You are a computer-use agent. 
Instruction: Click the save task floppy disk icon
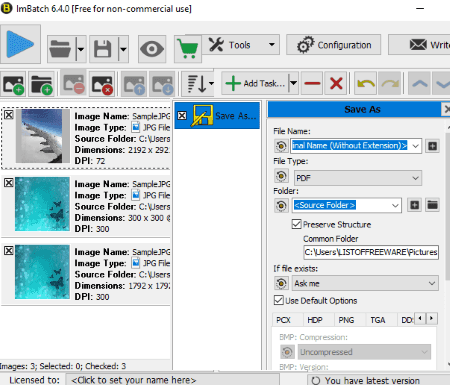tap(103, 49)
